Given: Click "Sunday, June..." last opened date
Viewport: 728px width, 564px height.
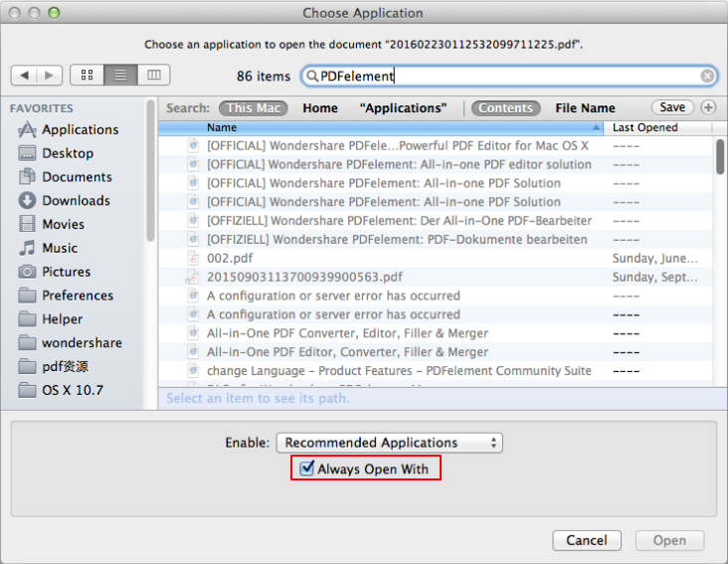Looking at the screenshot, I should click(x=654, y=258).
